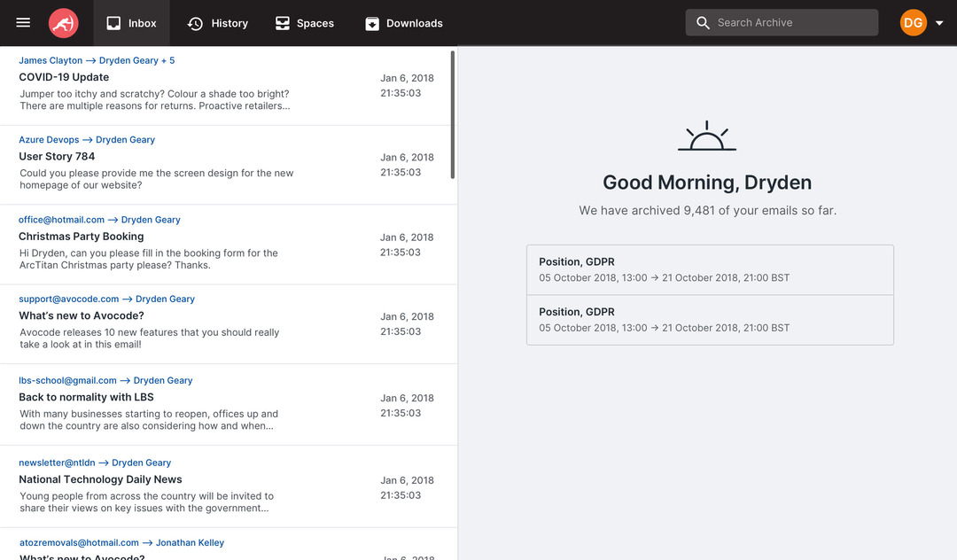957x560 pixels.
Task: Open the COVID-19 Update email
Action: click(x=64, y=77)
